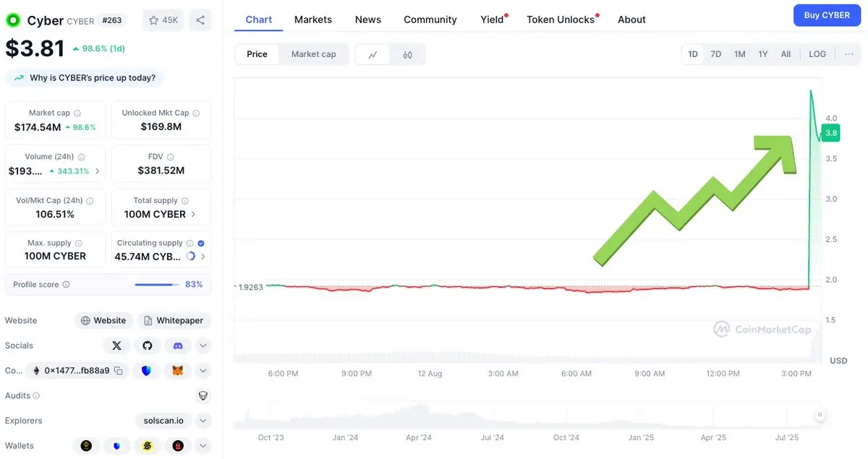Image resolution: width=868 pixels, height=459 pixels.
Task: Click the share icon next to watchlist
Action: (200, 20)
